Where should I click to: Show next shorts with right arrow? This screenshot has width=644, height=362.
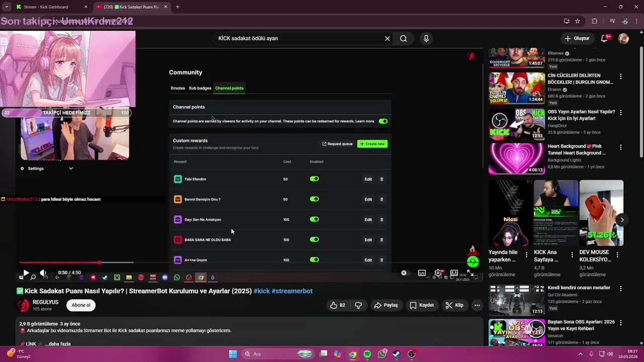point(622,220)
